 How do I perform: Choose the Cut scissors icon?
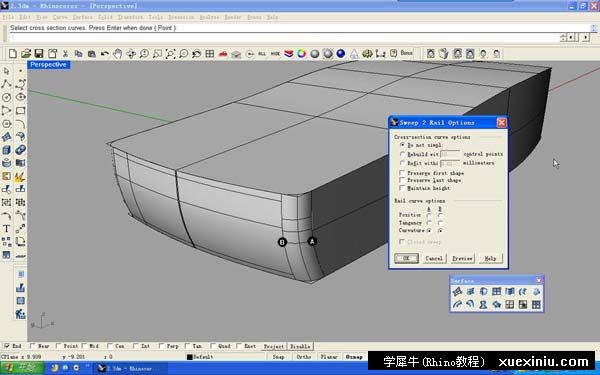(x=65, y=54)
